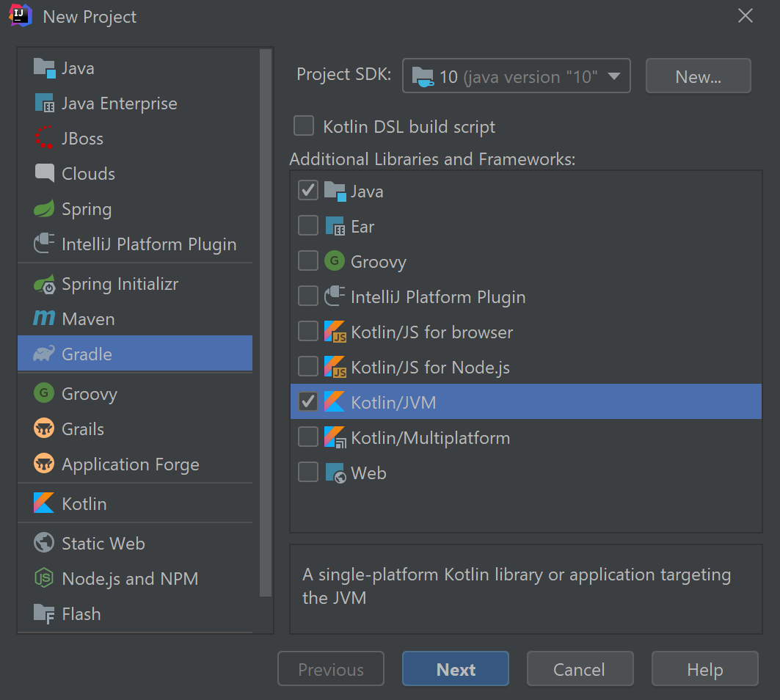Enable Kotlin DSL build script checkbox
Screen dimensions: 780x700
click(304, 126)
